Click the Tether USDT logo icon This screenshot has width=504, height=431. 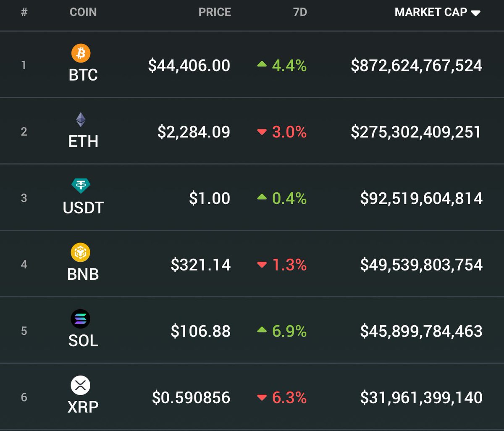click(81, 185)
